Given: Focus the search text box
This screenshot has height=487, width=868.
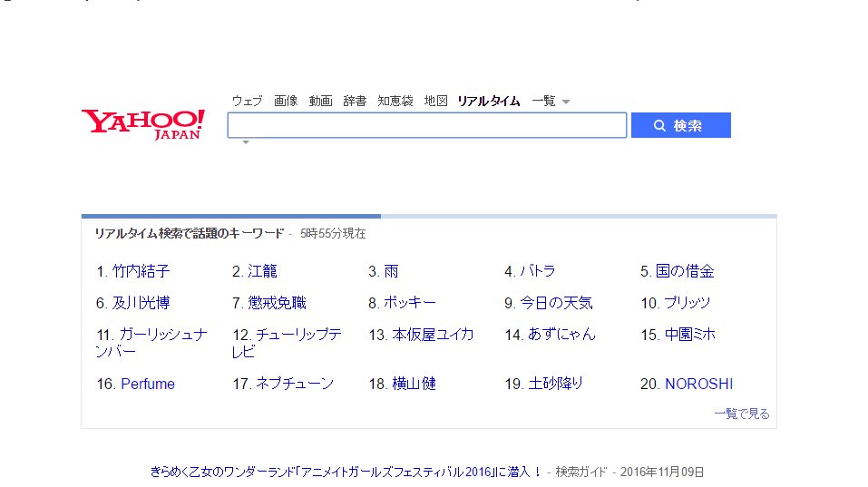Looking at the screenshot, I should tap(427, 125).
